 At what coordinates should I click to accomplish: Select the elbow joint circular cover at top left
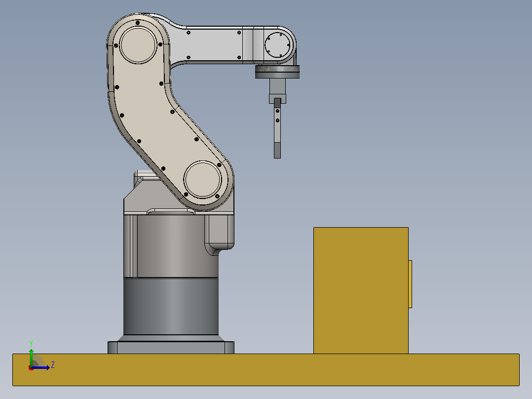pyautogui.click(x=138, y=45)
